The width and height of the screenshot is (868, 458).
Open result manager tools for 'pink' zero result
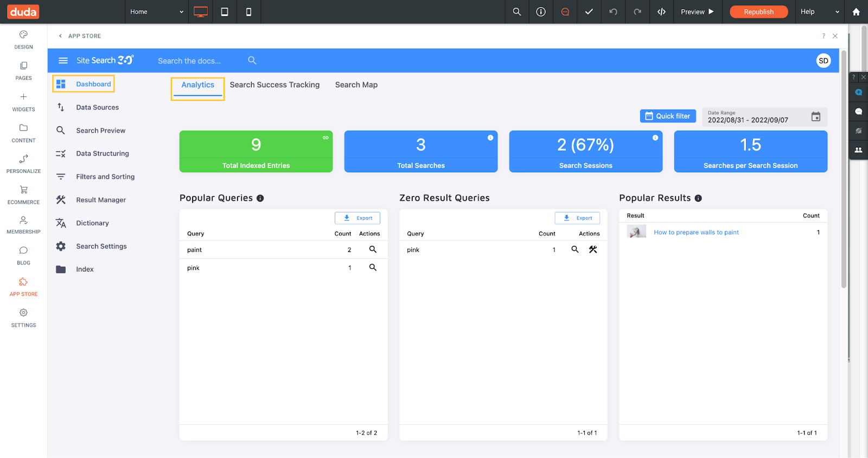(x=593, y=249)
